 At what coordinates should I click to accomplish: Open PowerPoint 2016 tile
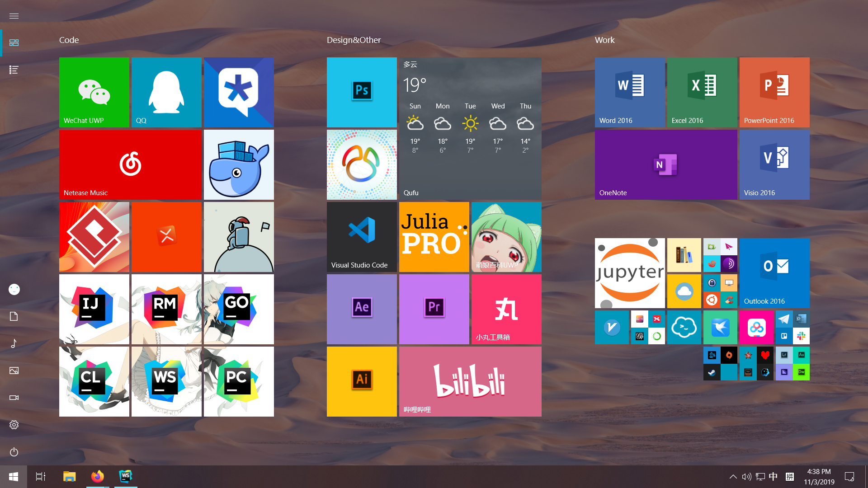tap(774, 92)
